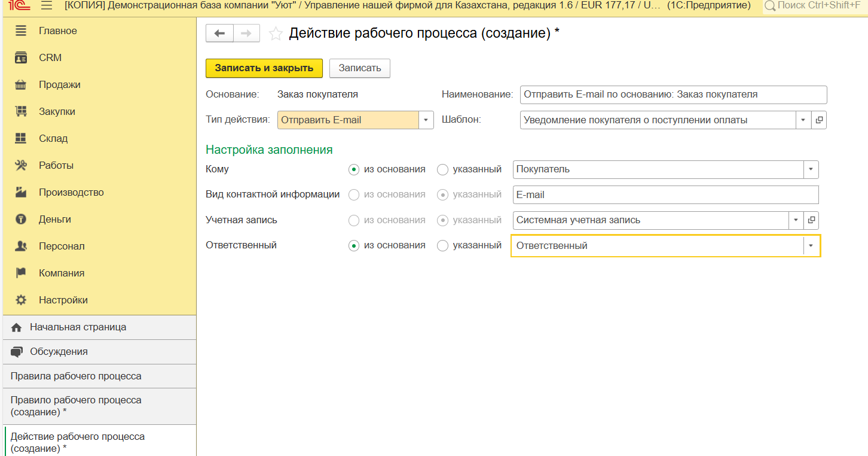This screenshot has height=456, width=868.
Task: Expand the Тип действия dropdown
Action: (426, 120)
